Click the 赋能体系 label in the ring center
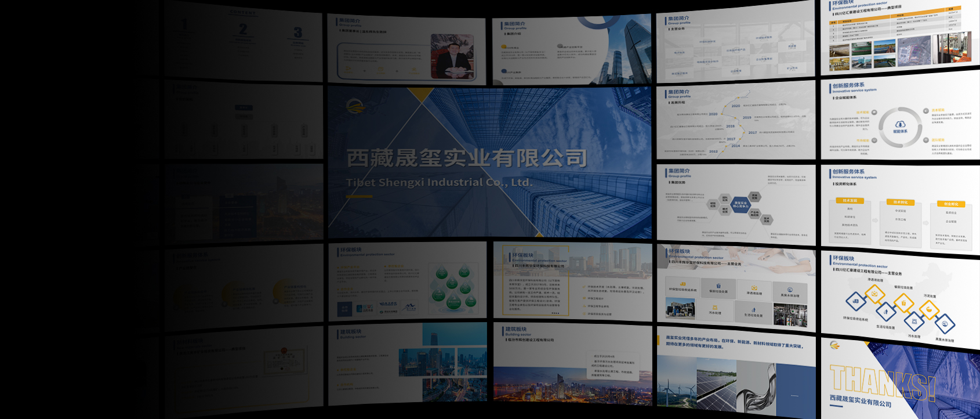The height and width of the screenshot is (419, 980). pyautogui.click(x=900, y=132)
